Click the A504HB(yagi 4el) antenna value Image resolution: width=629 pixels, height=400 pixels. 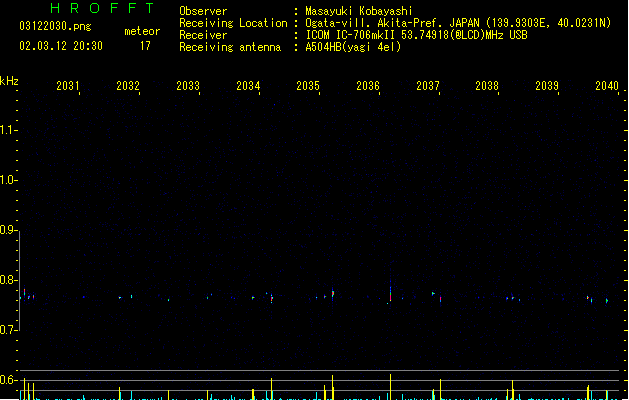pyautogui.click(x=353, y=47)
